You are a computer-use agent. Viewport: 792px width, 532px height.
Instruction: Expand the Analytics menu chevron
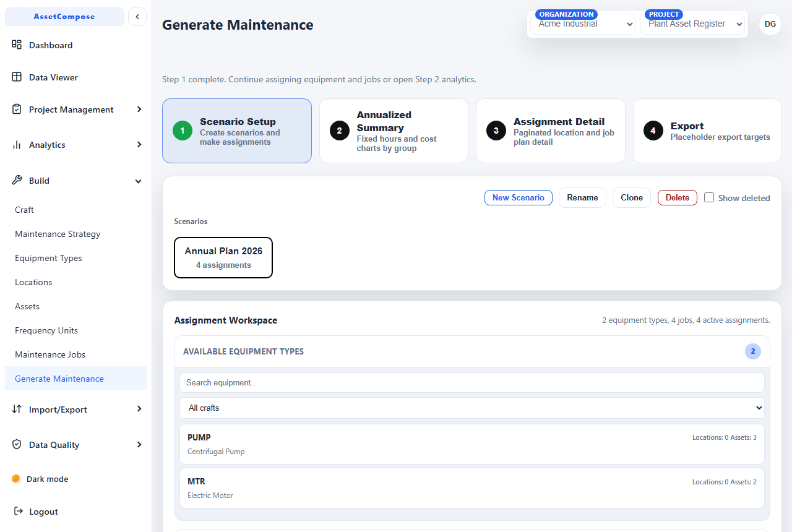[139, 144]
